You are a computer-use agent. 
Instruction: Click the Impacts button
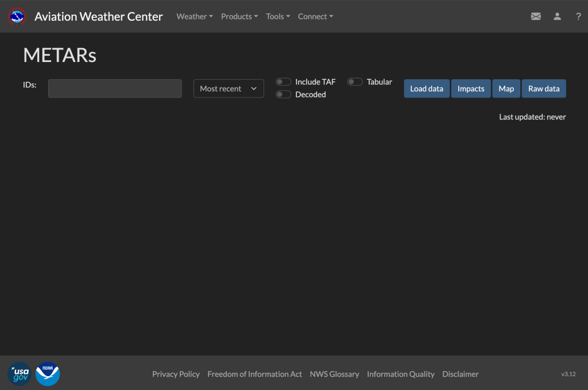point(471,89)
